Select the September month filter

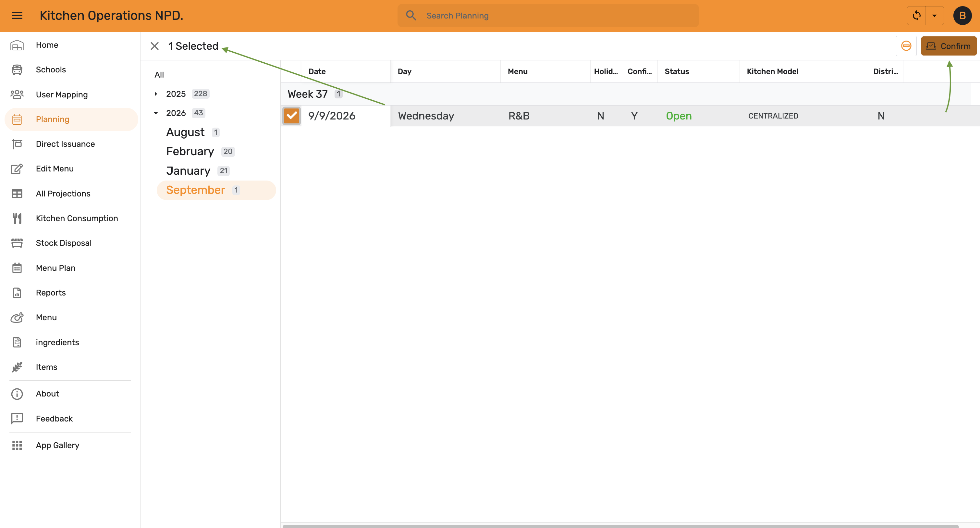(216, 190)
